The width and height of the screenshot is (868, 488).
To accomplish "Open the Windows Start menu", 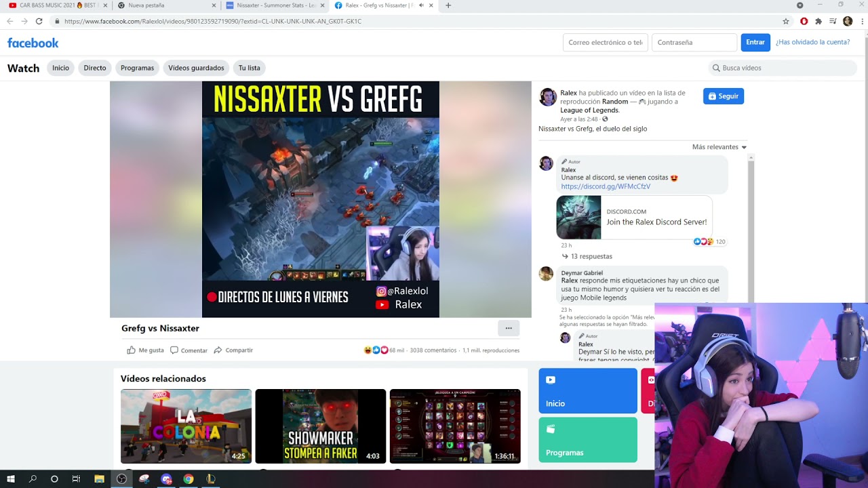I will click(11, 479).
